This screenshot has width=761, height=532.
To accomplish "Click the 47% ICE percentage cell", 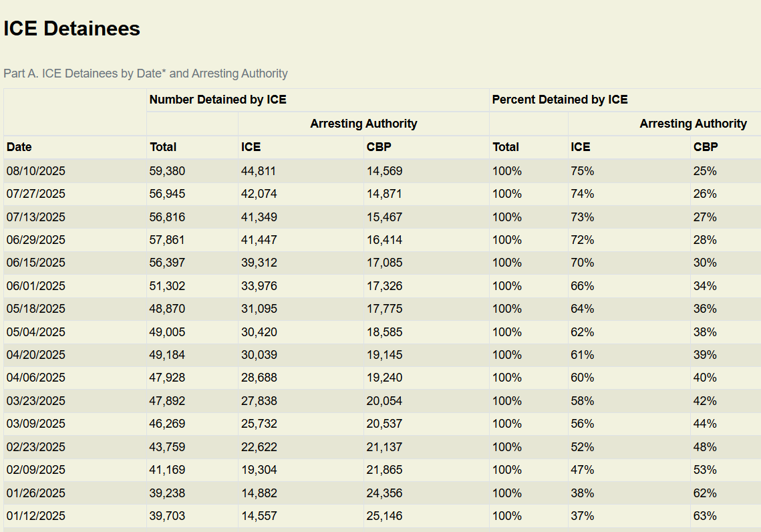I will [582, 470].
